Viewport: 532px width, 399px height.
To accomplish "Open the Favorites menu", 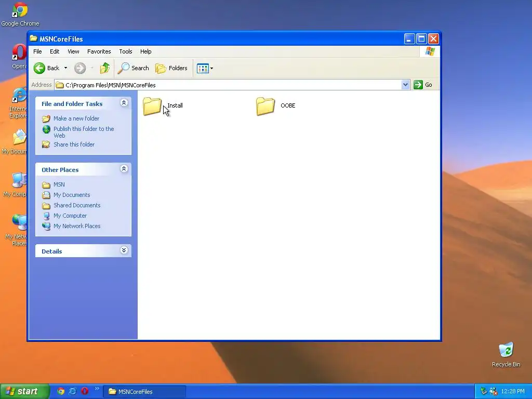I will coord(99,51).
